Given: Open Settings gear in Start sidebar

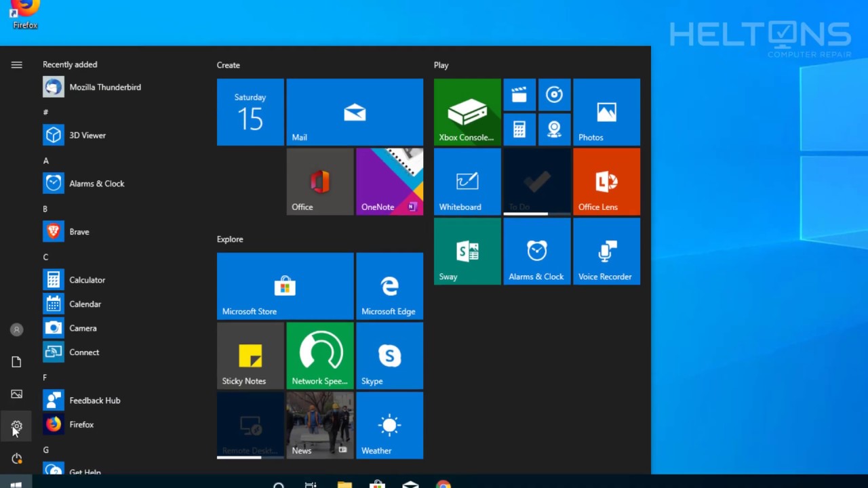Looking at the screenshot, I should (16, 426).
